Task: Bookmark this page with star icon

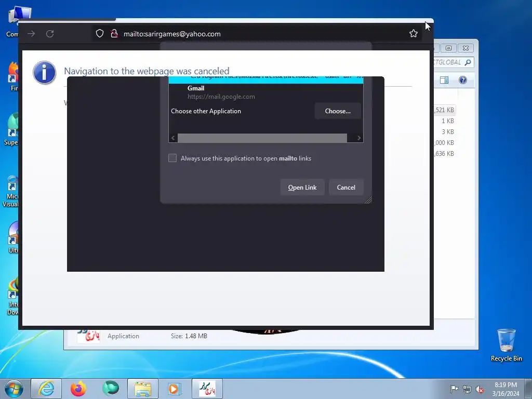Action: click(413, 33)
